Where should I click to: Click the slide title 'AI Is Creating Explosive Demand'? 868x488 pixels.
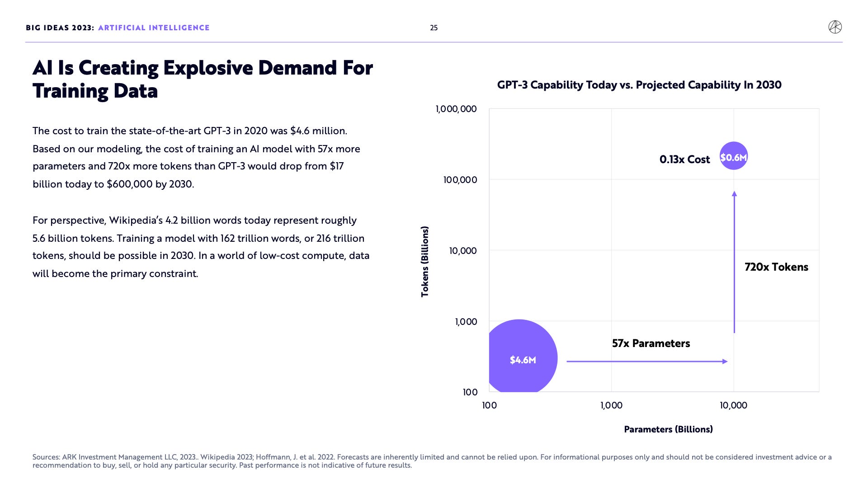[x=203, y=79]
